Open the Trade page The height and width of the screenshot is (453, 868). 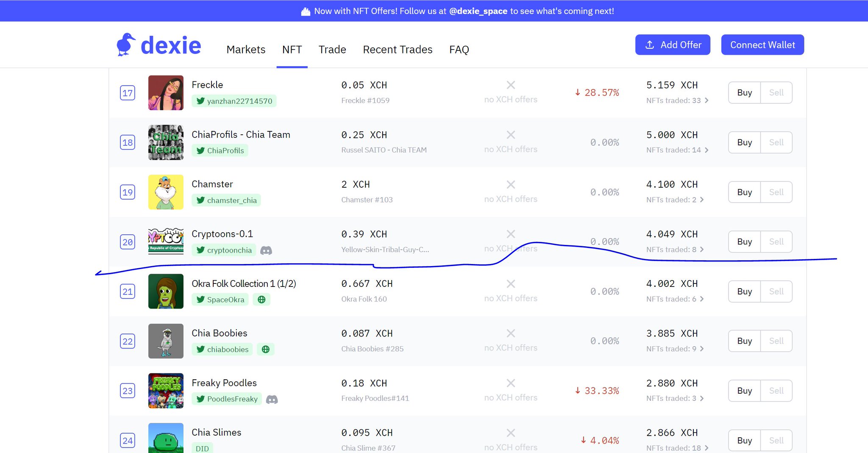tap(332, 50)
